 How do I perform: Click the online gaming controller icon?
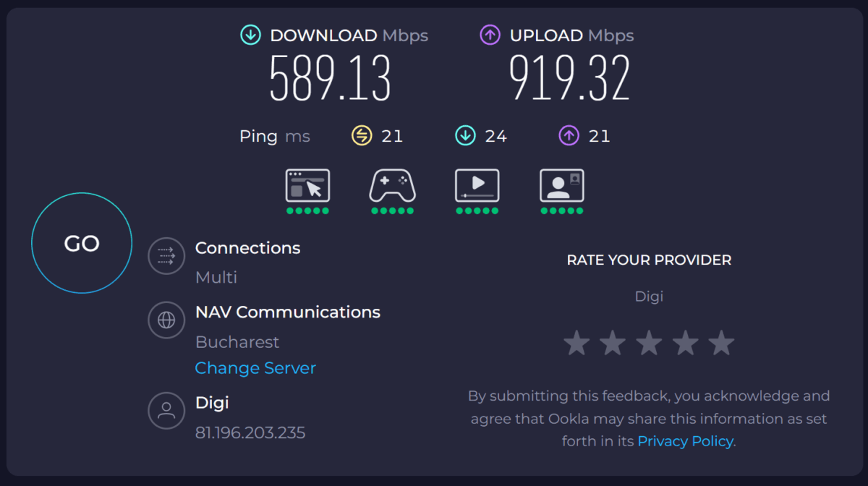pyautogui.click(x=392, y=186)
